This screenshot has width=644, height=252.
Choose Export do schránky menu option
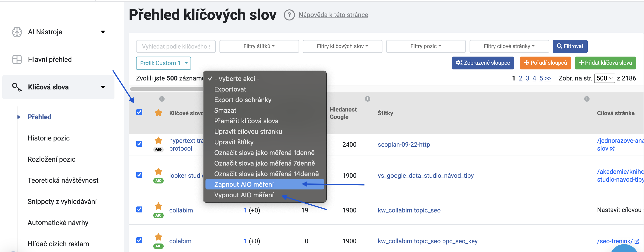tap(242, 100)
